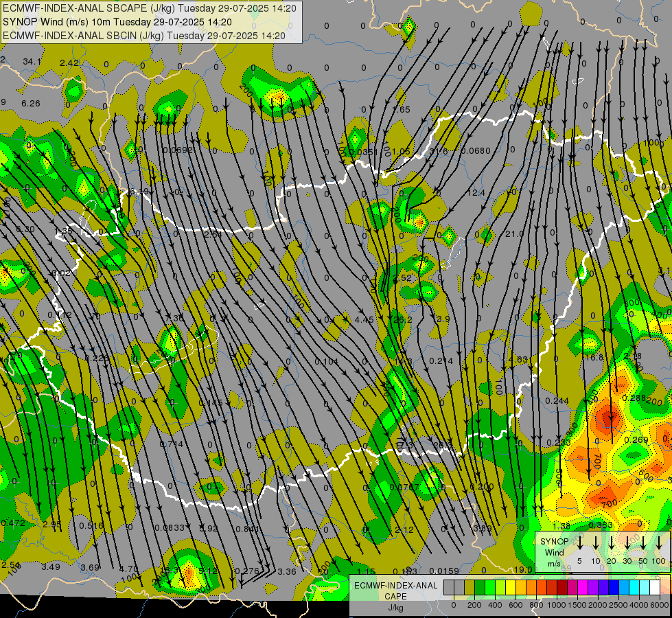Click the map value 4.70
Viewport: 672px width, 618px height.
(128, 569)
